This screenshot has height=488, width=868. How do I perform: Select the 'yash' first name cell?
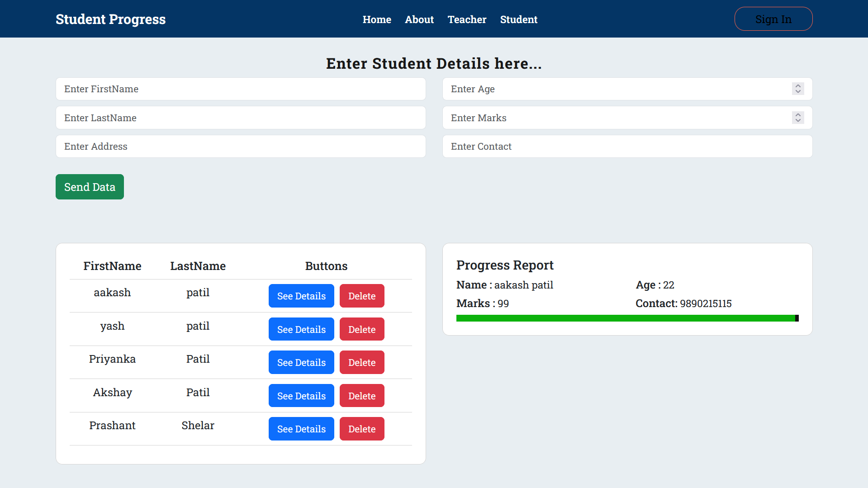click(x=112, y=326)
